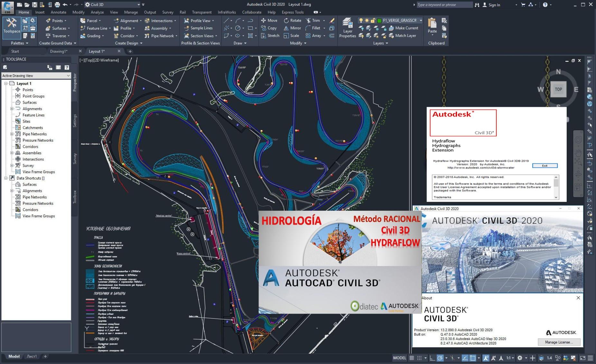Click the Open folder icon

[x=27, y=5]
